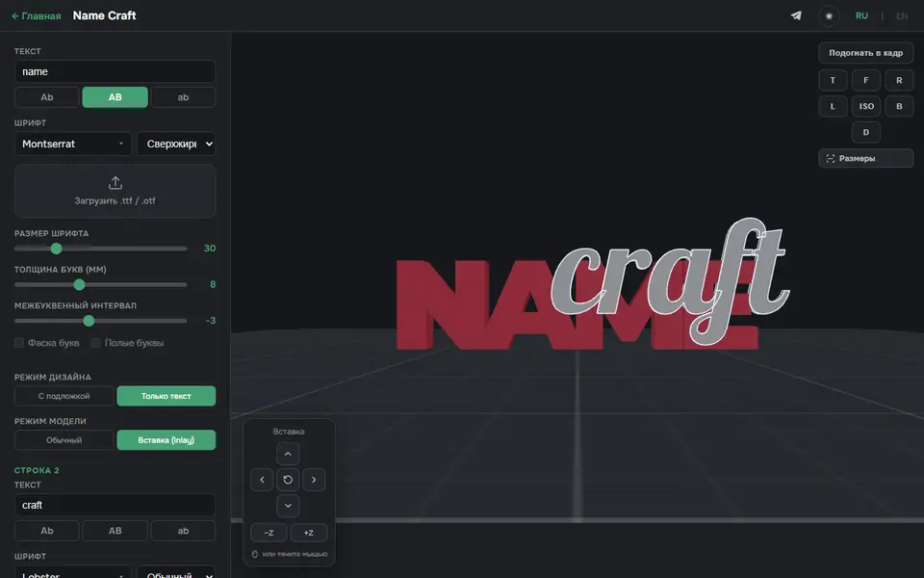Screen dimensions: 924x578
Task: Click the Загрузить .ttf / .otf area
Action: coord(115,191)
